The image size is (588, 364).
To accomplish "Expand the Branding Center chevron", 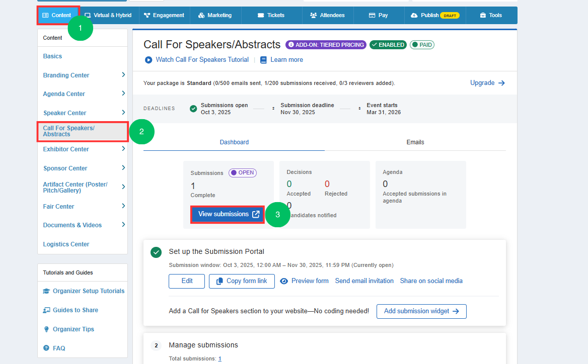I will click(x=123, y=75).
